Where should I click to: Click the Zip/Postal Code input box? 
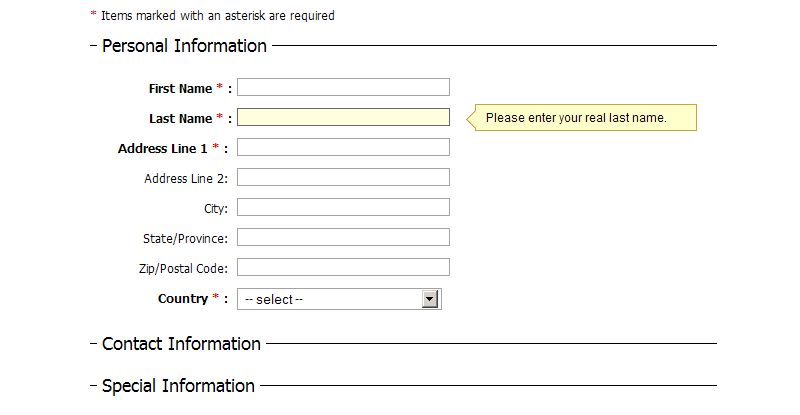pos(343,268)
